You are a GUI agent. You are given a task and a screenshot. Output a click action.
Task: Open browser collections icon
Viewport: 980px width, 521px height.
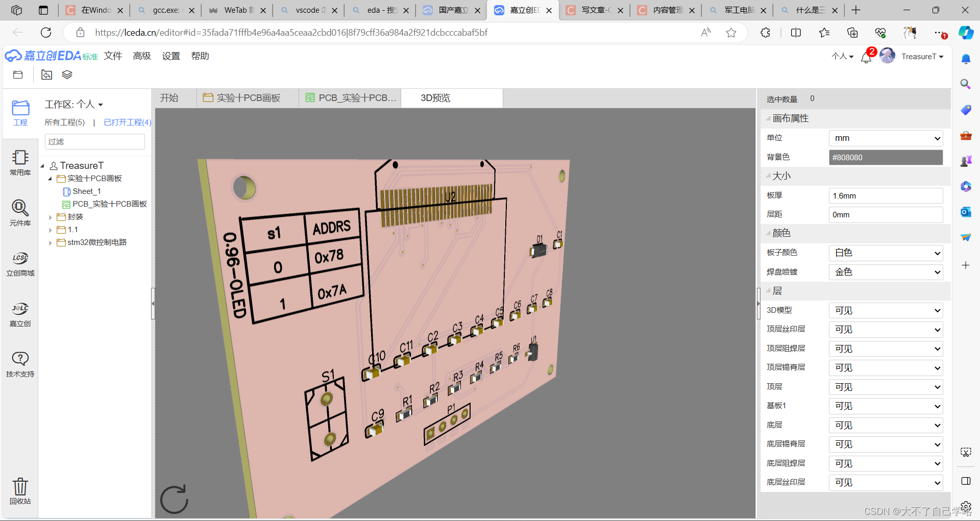(852, 33)
